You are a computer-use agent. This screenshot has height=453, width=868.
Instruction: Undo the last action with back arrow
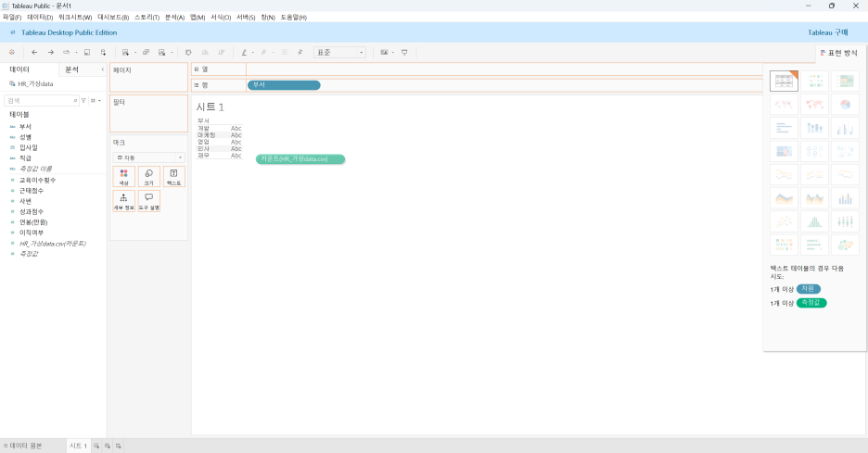(x=34, y=52)
